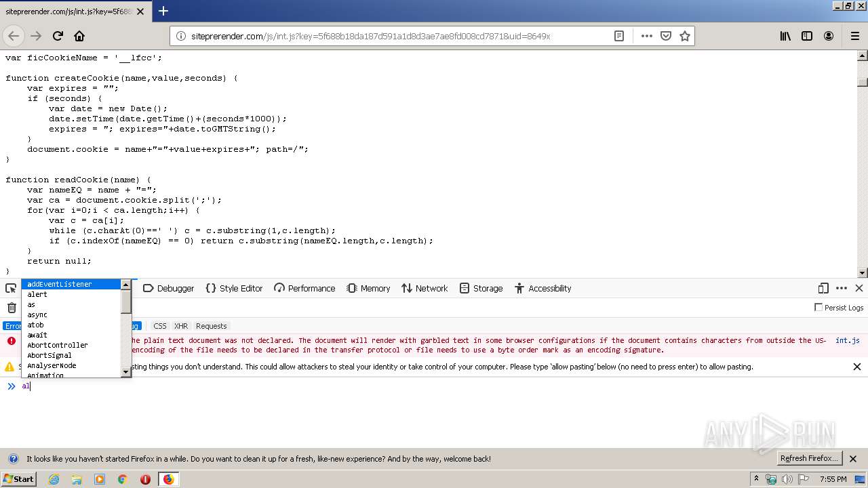Click the forward navigation arrow
This screenshot has width=868, height=488.
pyautogui.click(x=36, y=36)
